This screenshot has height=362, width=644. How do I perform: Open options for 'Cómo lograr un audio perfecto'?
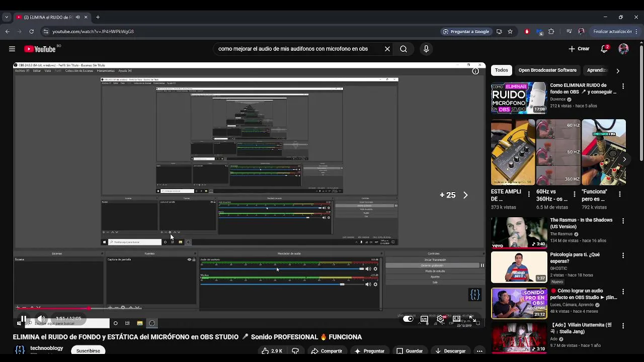click(x=623, y=292)
